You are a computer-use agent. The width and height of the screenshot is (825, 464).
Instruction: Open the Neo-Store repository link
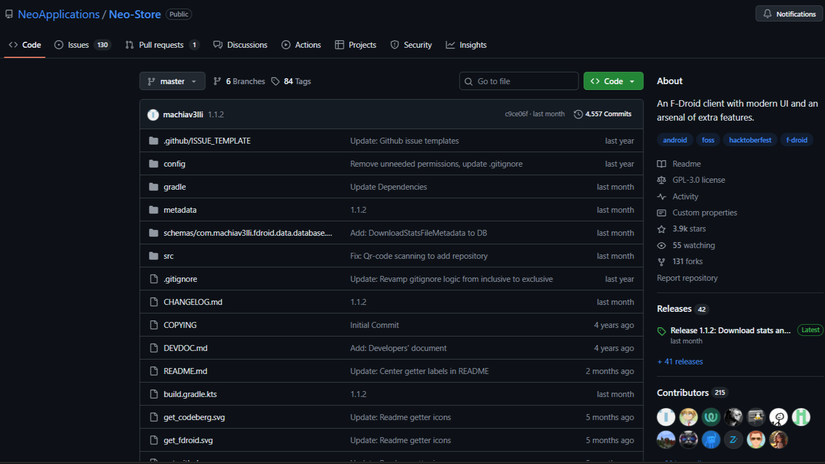(135, 14)
